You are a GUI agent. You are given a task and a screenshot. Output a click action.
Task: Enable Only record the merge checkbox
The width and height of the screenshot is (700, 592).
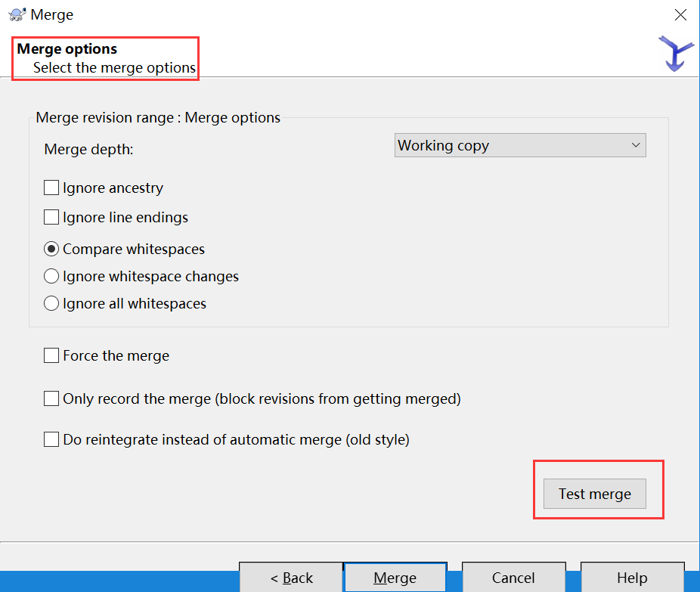(x=51, y=398)
